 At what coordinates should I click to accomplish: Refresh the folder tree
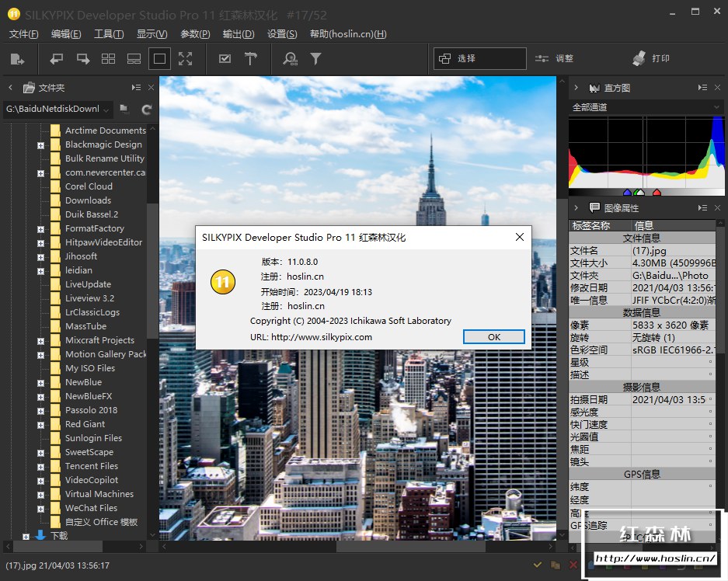coord(147,110)
